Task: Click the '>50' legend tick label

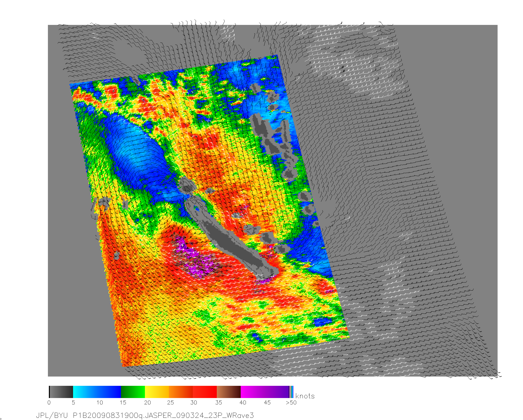Action: point(291,402)
